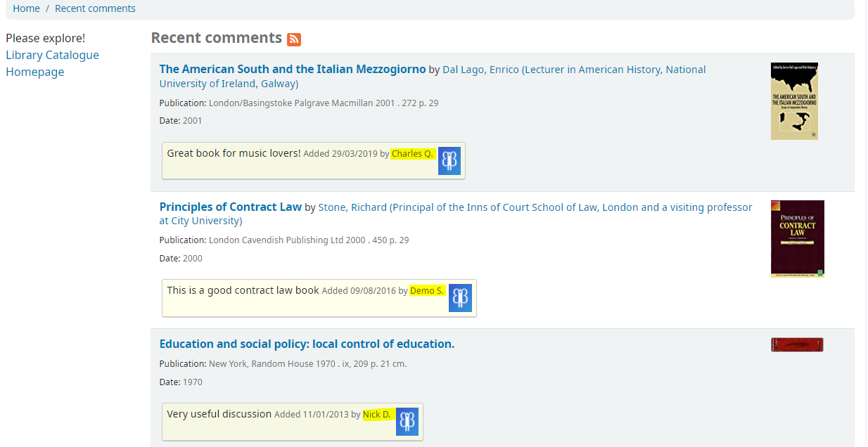Viewport: 868px width, 447px height.
Task: Select Recent comments breadcrumb link
Action: (x=95, y=8)
